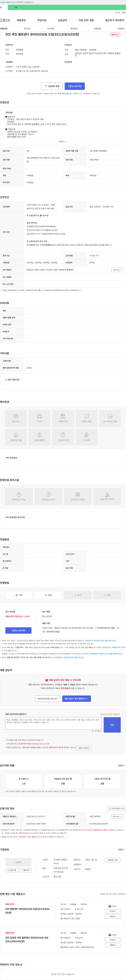Click the 고용24 logo
126x980 pixels.
(5, 20)
